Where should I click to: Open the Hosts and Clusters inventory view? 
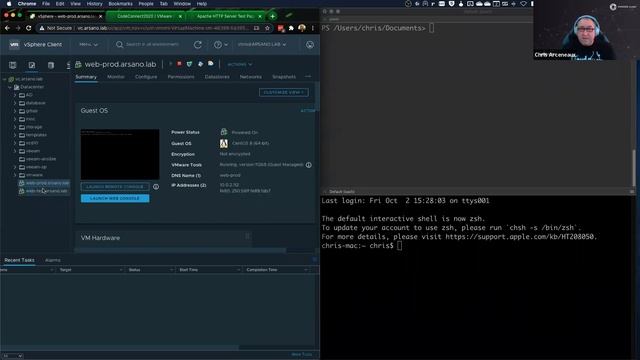click(13, 65)
